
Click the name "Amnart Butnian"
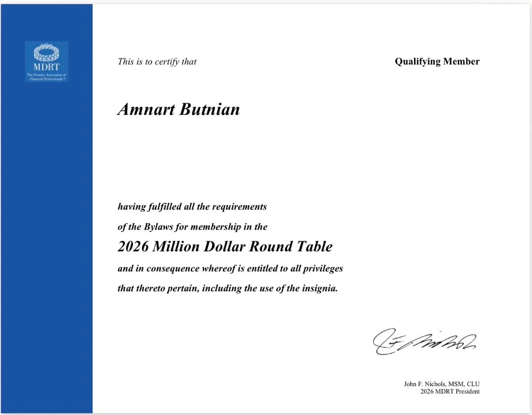179,109
